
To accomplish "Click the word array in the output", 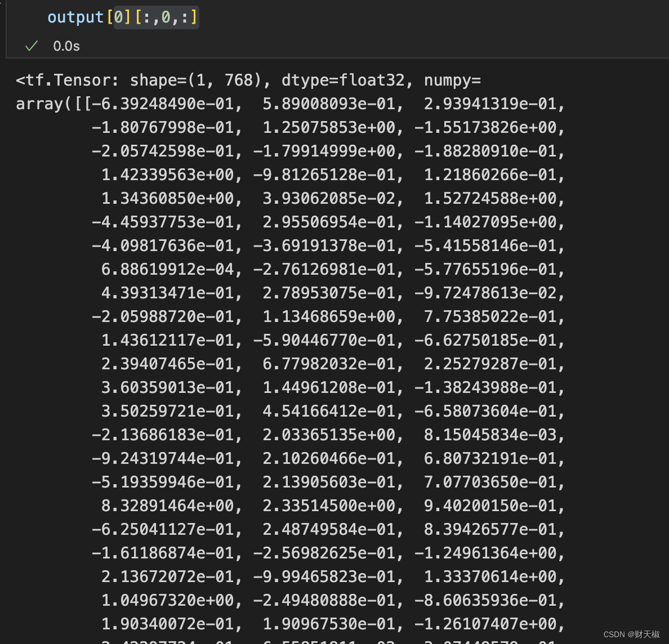I will [39, 104].
